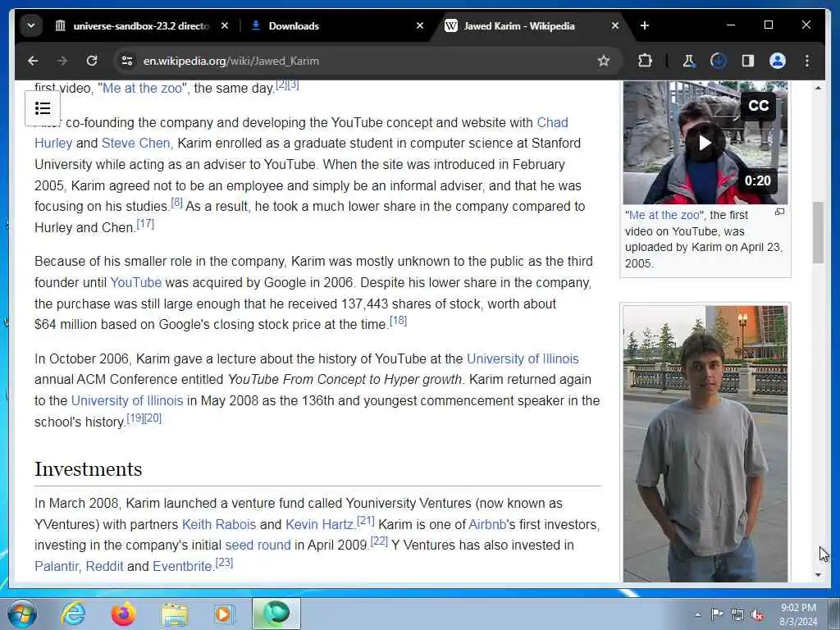
Task: Switch to the Downloads tab
Action: pyautogui.click(x=293, y=25)
